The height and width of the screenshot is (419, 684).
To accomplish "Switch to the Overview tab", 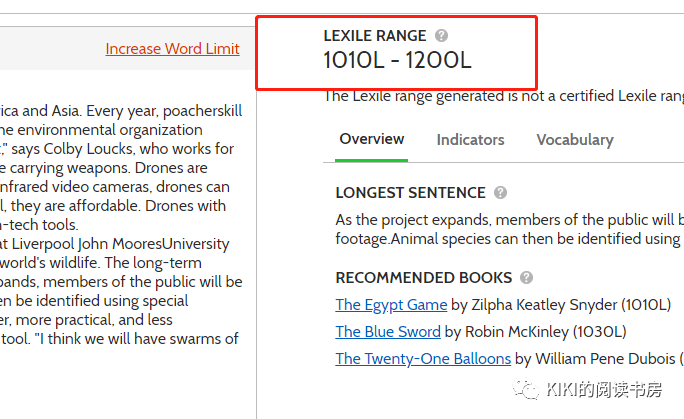I will [x=372, y=139].
